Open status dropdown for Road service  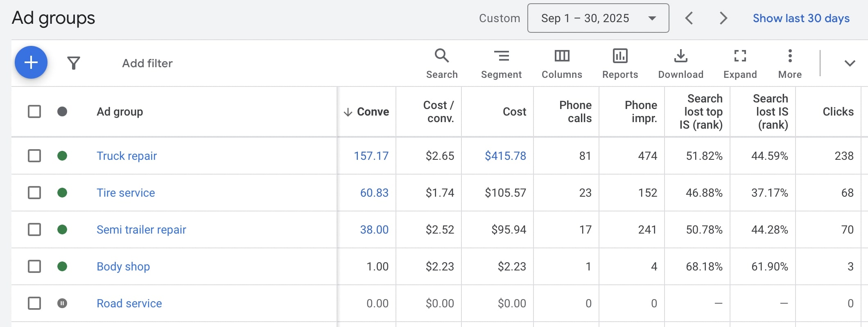pos(62,303)
